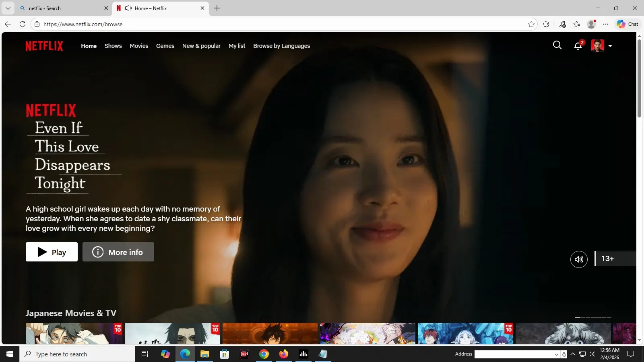Open first Japanese Movies thumbnail
Viewport: 644px width, 362px height.
pos(74,333)
